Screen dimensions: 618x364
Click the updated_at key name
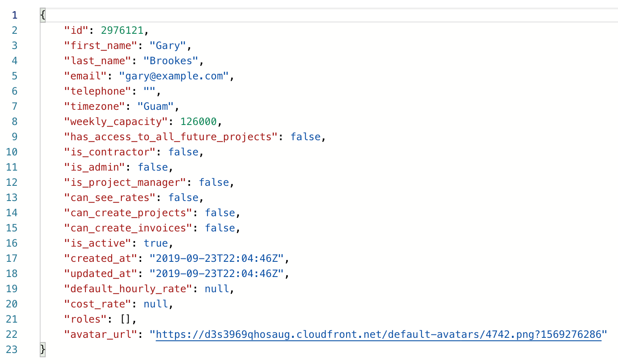[101, 274]
